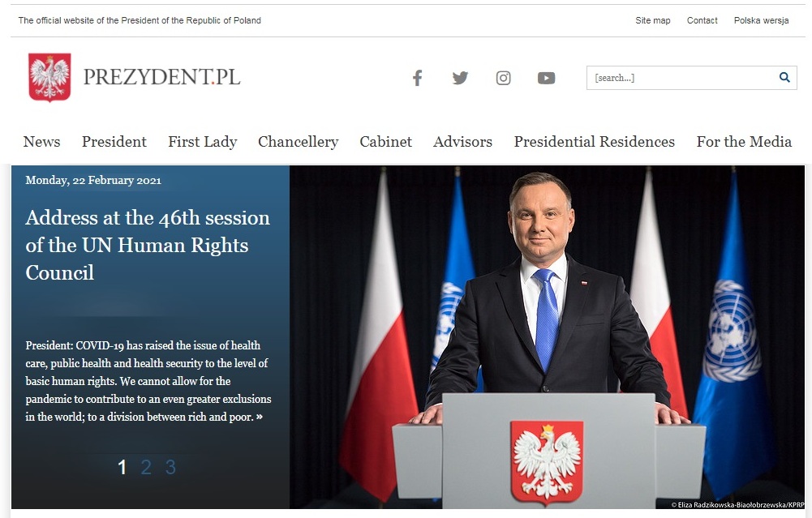Switch to slide 2 of the carousel
812x518 pixels.
pos(146,467)
